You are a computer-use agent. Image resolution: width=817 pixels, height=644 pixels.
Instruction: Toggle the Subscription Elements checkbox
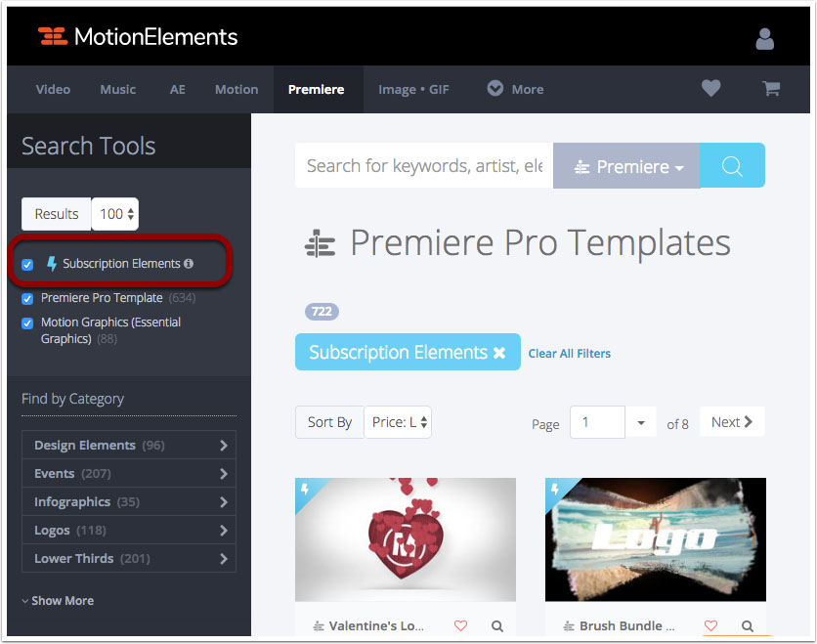tap(27, 265)
